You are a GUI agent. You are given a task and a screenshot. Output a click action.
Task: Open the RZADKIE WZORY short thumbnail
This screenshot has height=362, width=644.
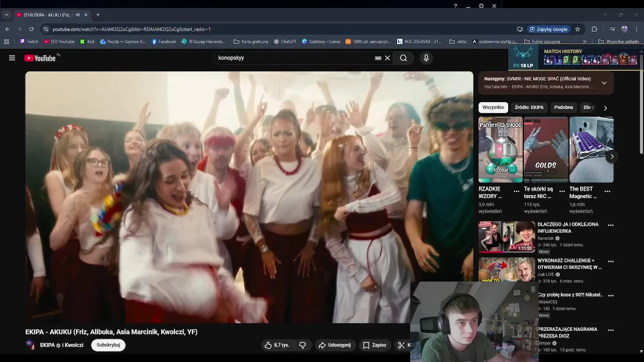500,150
